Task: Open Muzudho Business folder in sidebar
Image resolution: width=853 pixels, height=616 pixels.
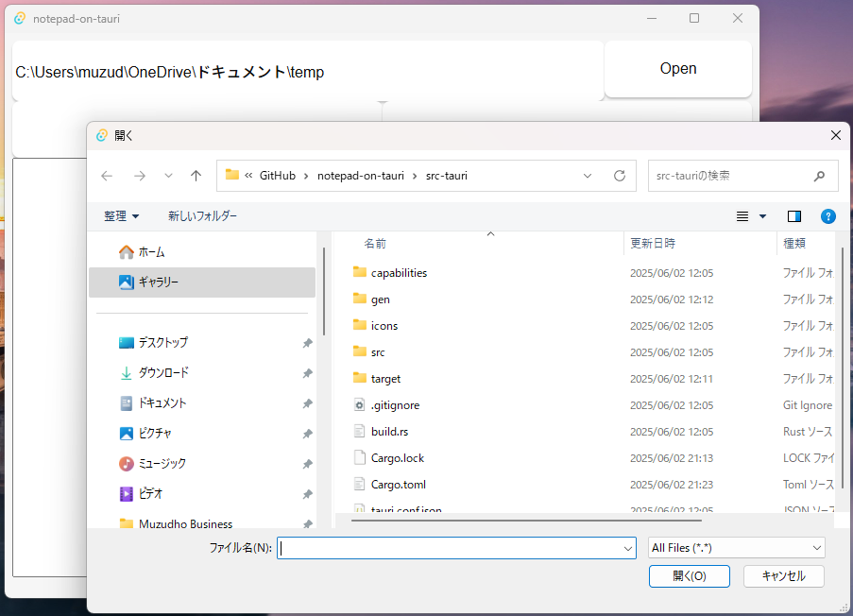Action: (x=202, y=523)
